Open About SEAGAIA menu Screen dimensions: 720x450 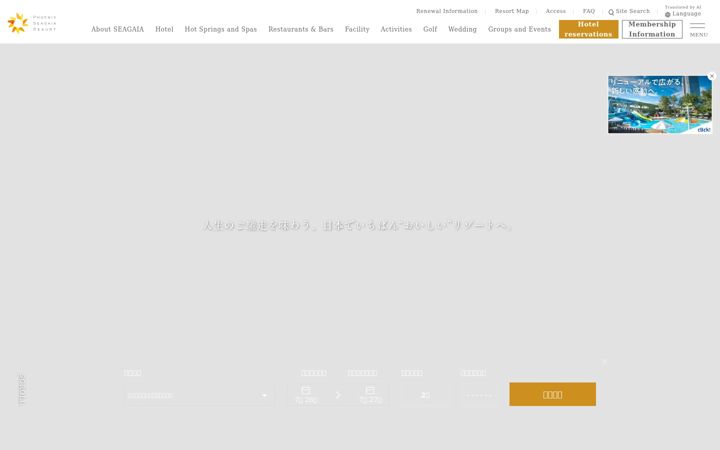pyautogui.click(x=118, y=29)
